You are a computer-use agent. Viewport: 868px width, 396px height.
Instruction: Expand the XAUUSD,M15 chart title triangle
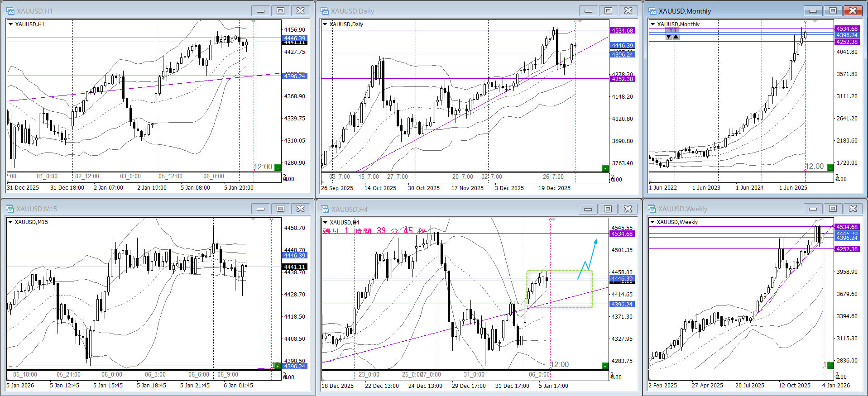(10, 222)
